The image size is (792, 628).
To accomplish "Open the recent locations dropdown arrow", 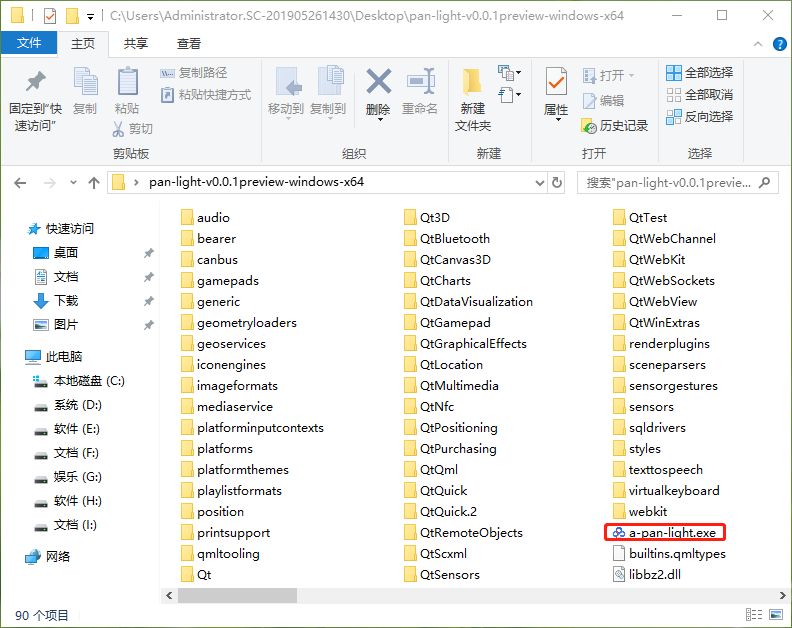I will [73, 182].
